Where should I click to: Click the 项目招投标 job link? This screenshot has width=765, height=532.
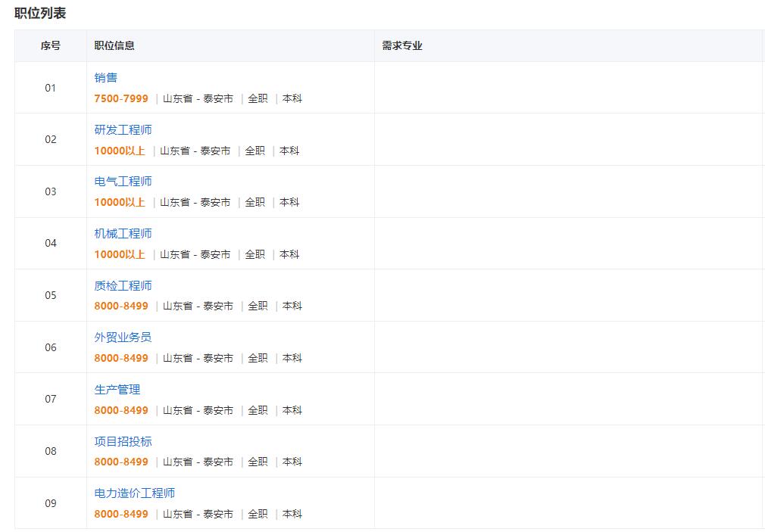[123, 442]
